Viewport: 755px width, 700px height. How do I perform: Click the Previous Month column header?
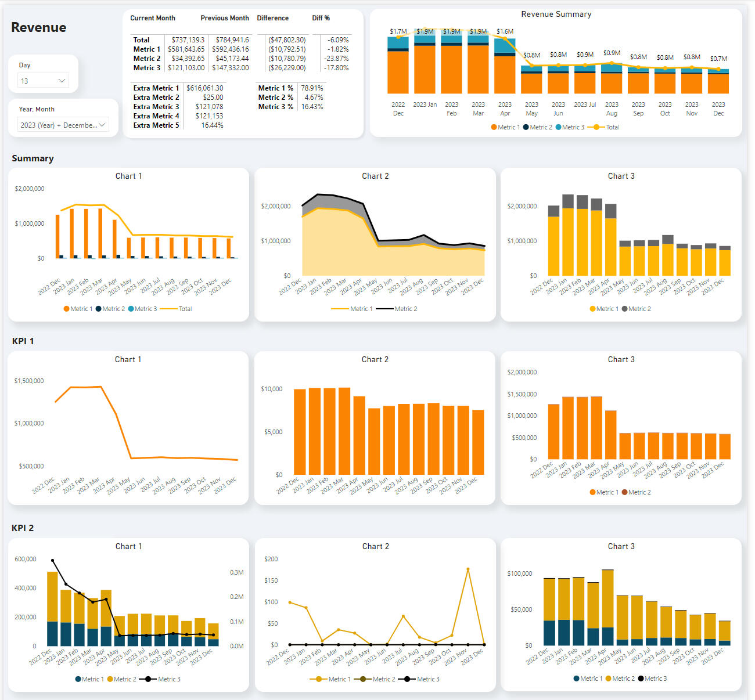point(224,18)
